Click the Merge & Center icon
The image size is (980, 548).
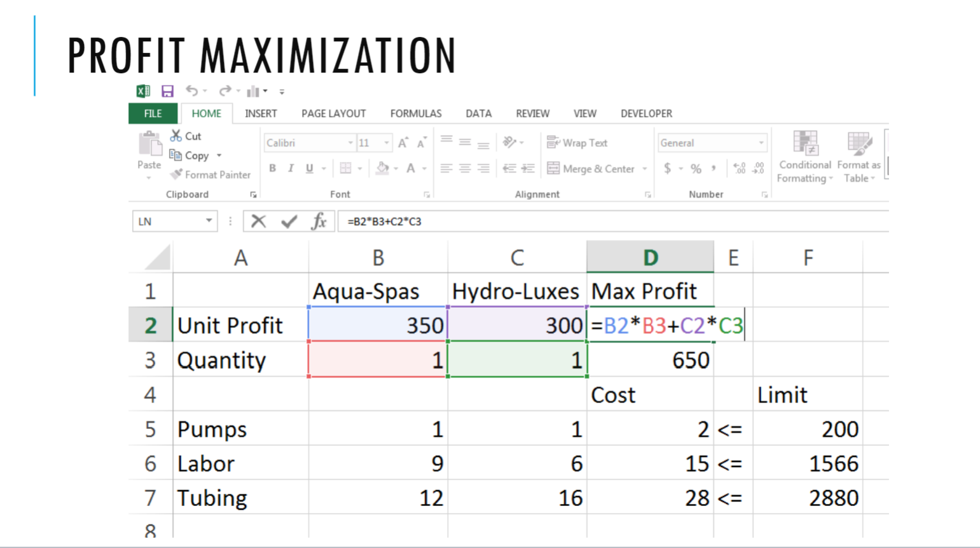(553, 169)
